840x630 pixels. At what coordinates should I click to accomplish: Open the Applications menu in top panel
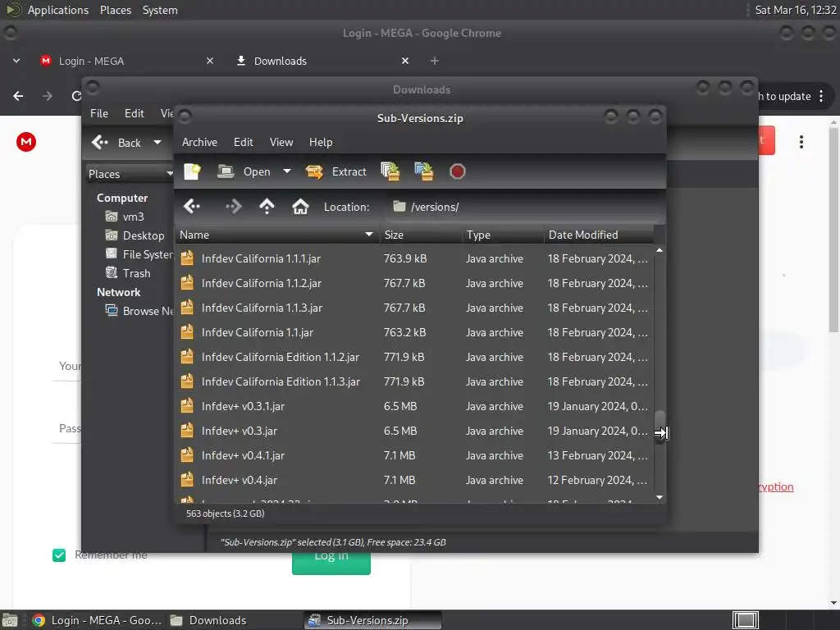tap(58, 10)
